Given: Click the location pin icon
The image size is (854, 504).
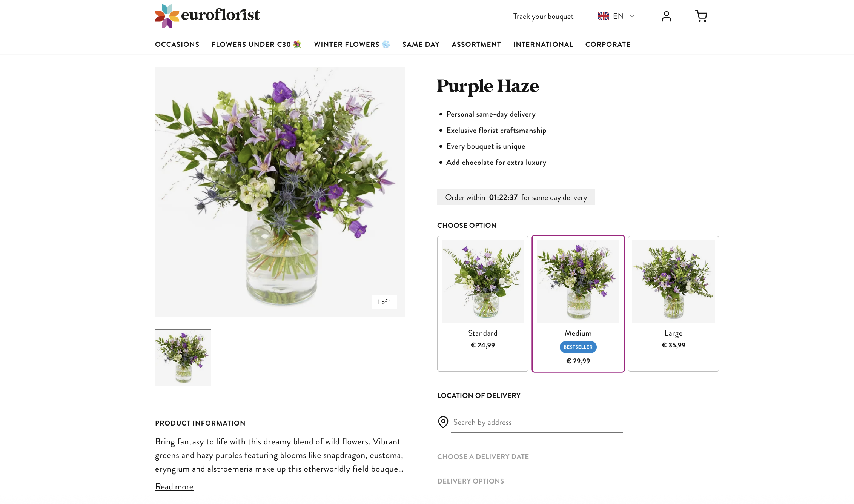Looking at the screenshot, I should 443,422.
